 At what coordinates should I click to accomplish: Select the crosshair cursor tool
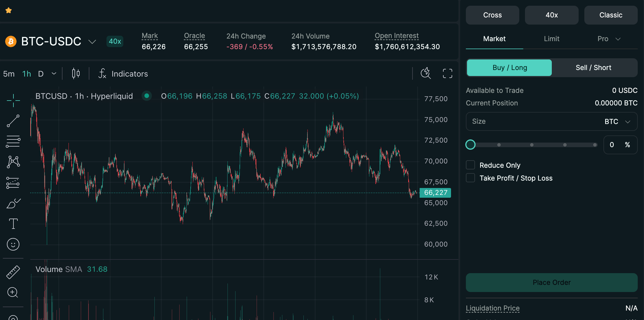point(13,101)
